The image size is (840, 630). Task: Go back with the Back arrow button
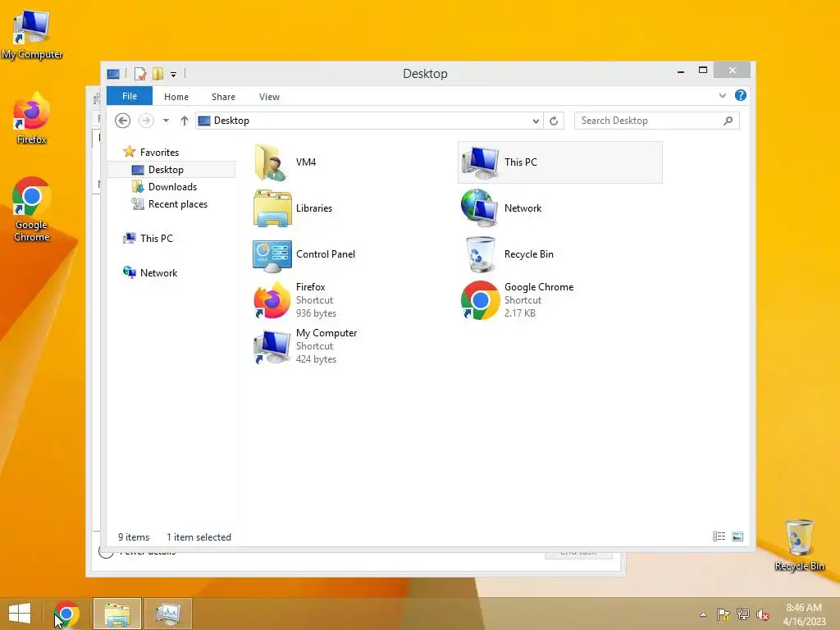point(123,121)
